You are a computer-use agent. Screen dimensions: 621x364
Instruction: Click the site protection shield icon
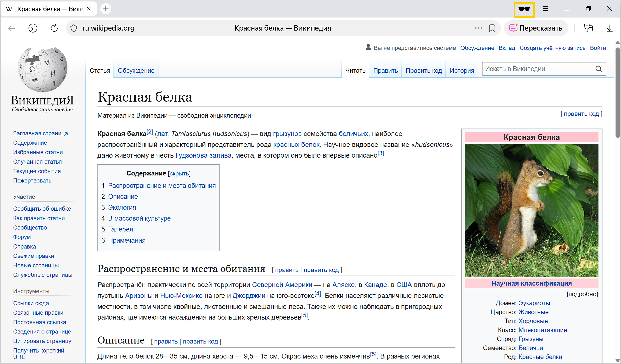point(74,28)
